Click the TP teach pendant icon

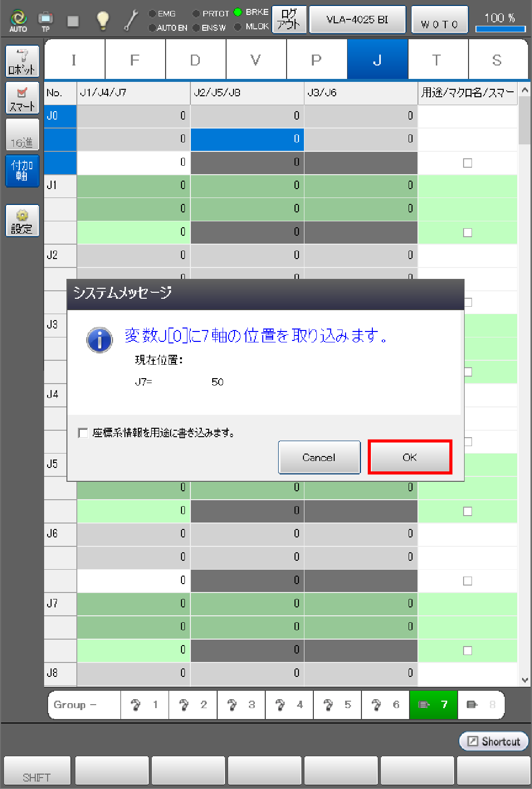pyautogui.click(x=46, y=20)
